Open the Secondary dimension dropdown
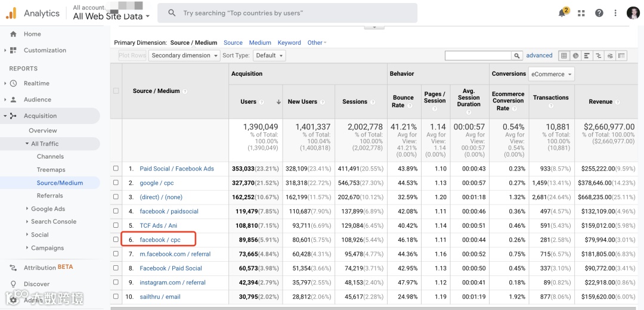 184,55
